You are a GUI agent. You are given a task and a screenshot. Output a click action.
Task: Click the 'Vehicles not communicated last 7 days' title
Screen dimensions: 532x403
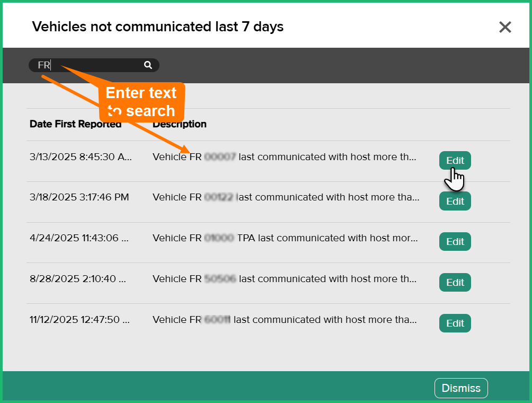click(x=158, y=27)
